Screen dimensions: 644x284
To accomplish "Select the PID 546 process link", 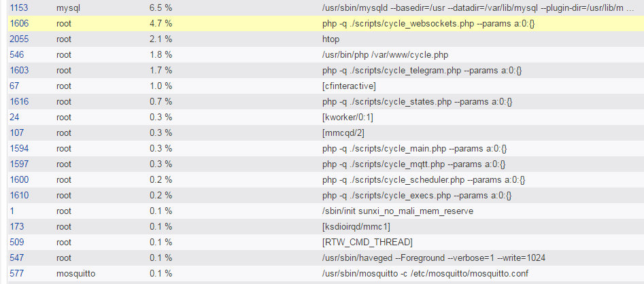I will click(16, 54).
